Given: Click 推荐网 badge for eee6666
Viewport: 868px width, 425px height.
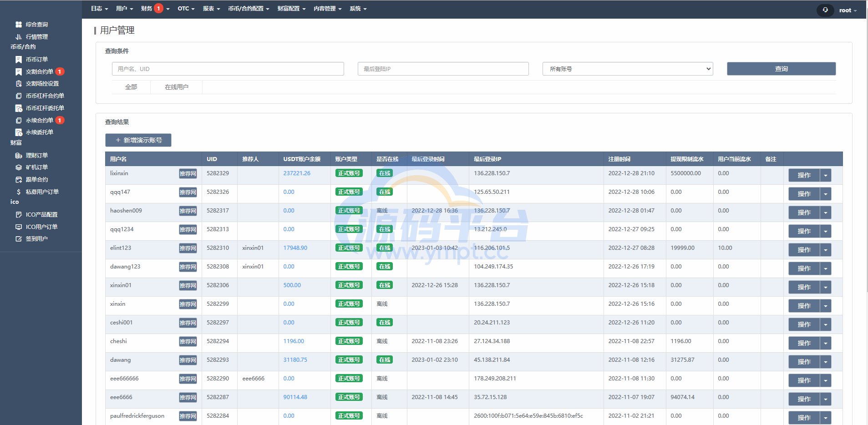Looking at the screenshot, I should [x=188, y=398].
